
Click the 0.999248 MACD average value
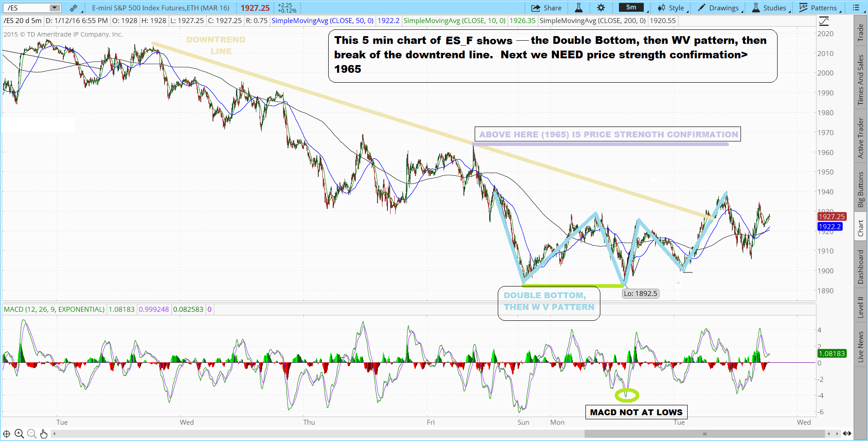tap(154, 310)
